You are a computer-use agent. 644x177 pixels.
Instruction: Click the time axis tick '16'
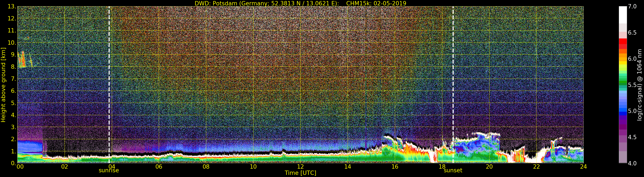pos(395,167)
